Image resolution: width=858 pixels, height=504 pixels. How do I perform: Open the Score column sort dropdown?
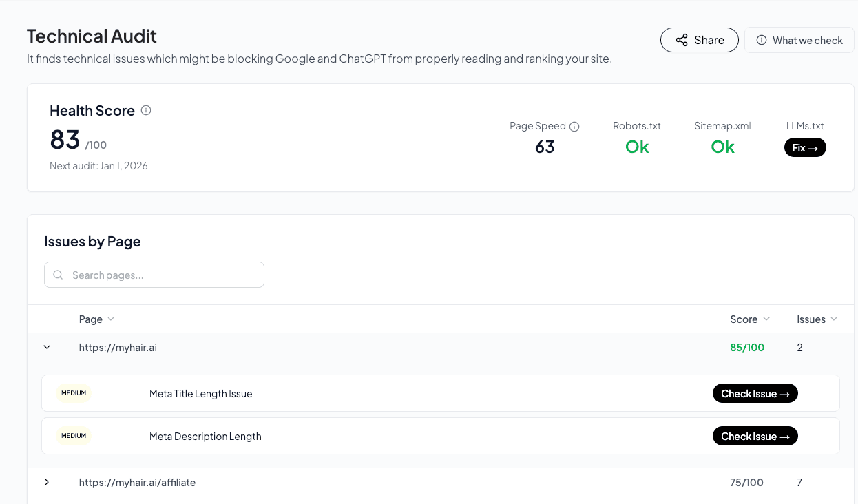click(x=767, y=319)
